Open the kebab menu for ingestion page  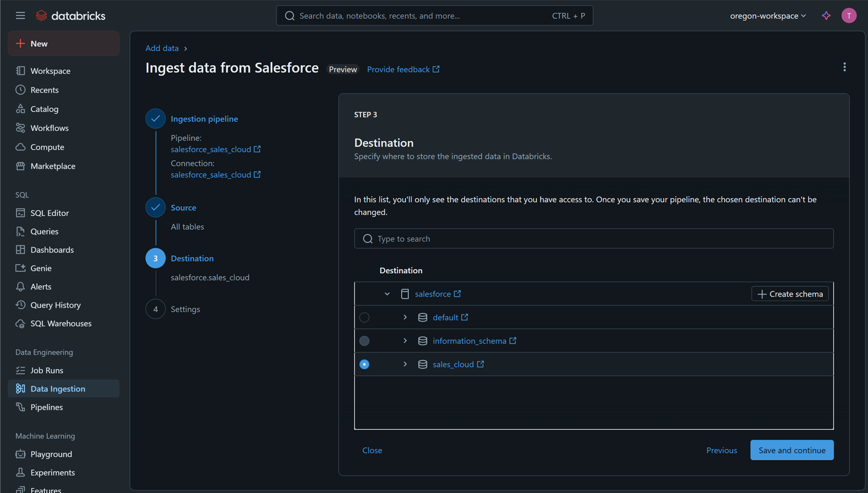tap(845, 67)
